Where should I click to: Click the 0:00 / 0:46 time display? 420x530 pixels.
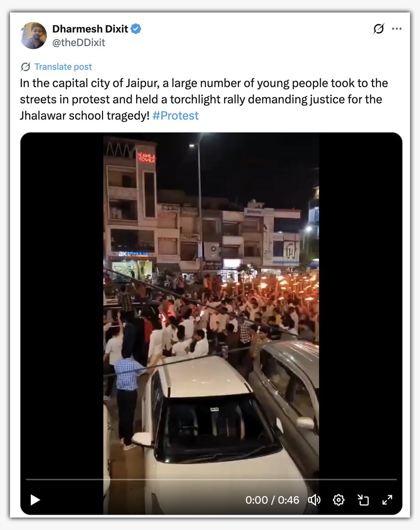tap(272, 500)
